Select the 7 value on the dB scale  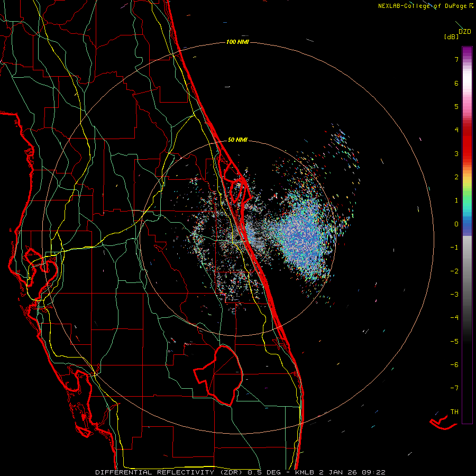(x=456, y=59)
